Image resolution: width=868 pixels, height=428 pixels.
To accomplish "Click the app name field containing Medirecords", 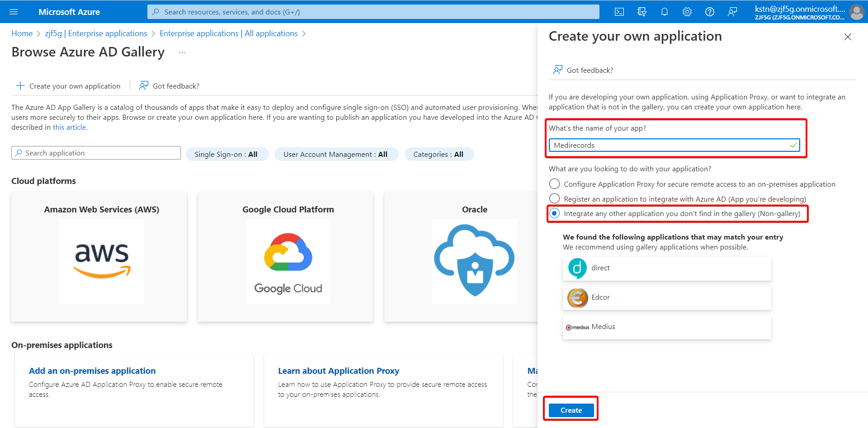I will (x=675, y=145).
